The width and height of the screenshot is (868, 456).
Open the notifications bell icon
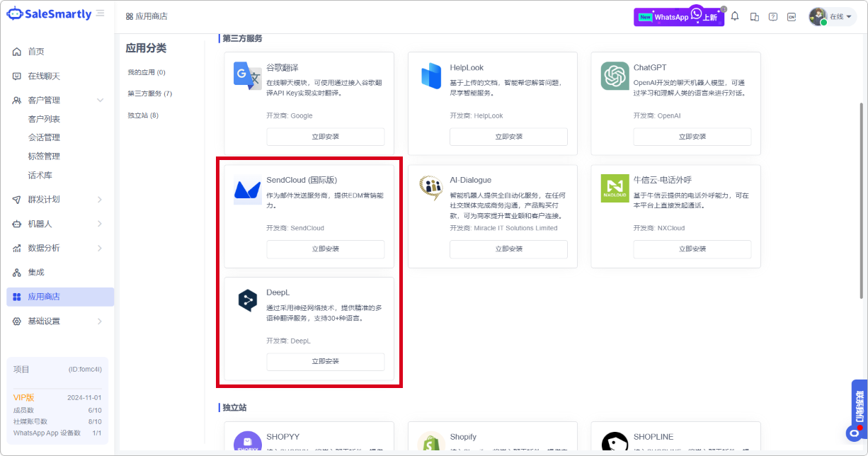pos(735,16)
